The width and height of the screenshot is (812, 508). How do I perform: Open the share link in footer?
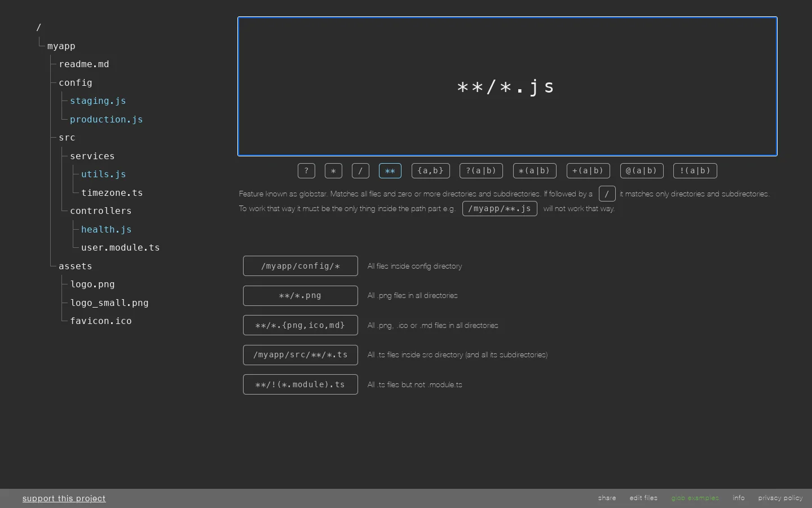click(x=607, y=498)
